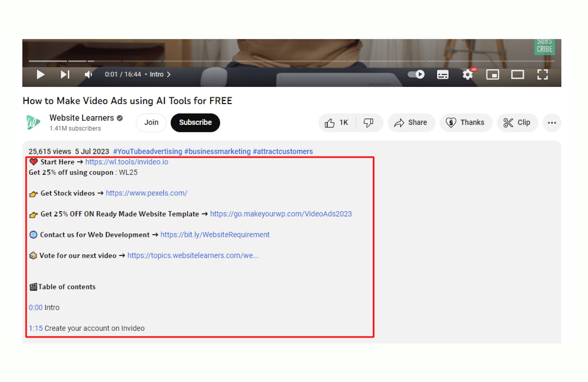Expand the Intro chapter list
Screen dimensions: 588x382
coord(160,75)
